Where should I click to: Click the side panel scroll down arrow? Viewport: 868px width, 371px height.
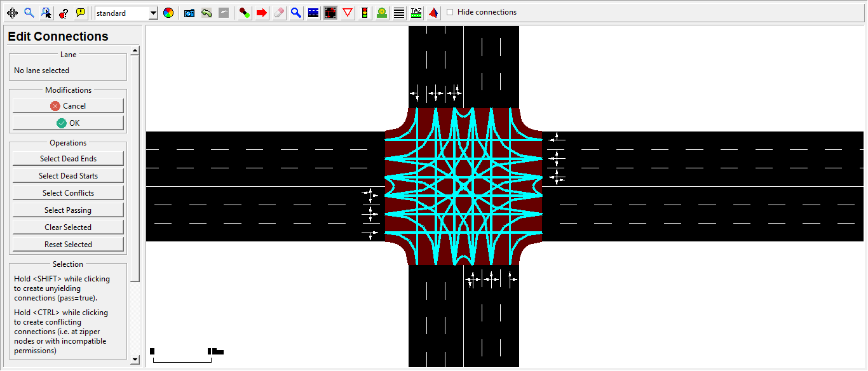135,360
